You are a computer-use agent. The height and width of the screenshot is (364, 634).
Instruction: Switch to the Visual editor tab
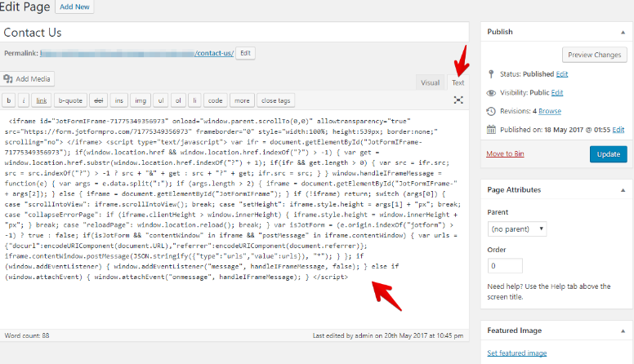click(x=430, y=82)
